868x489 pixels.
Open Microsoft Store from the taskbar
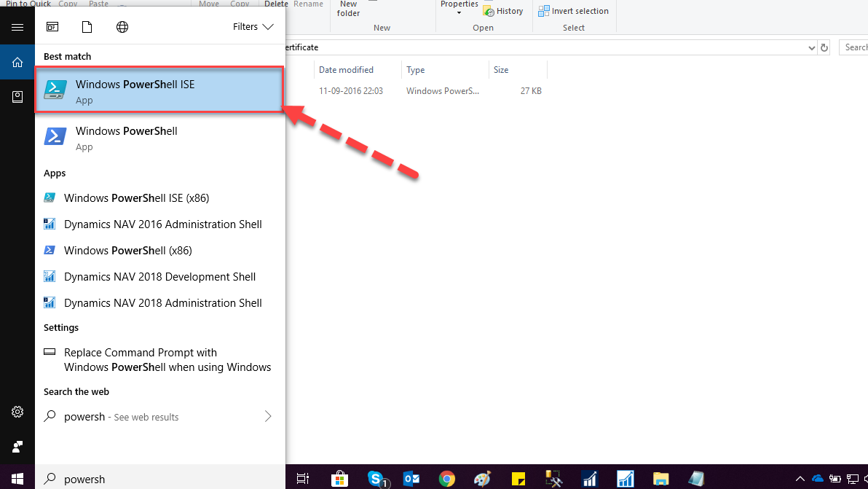pyautogui.click(x=339, y=479)
